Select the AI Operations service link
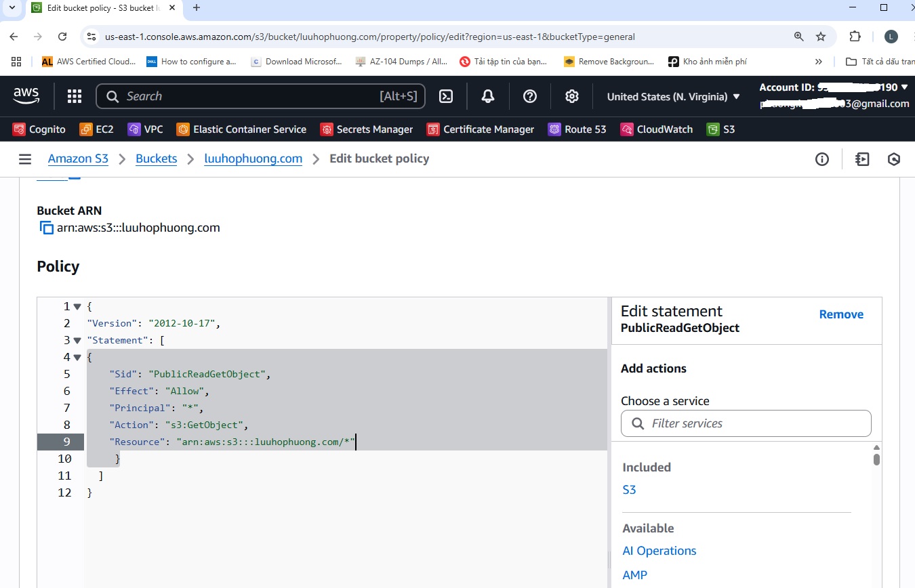 point(659,551)
